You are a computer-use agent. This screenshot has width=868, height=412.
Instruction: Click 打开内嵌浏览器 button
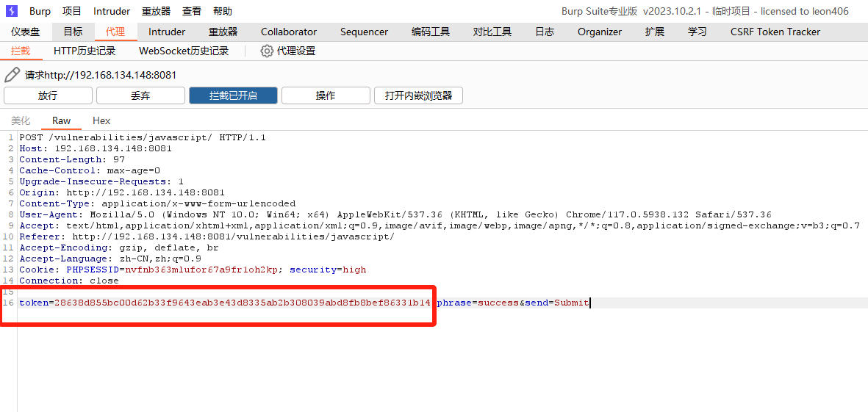[418, 95]
